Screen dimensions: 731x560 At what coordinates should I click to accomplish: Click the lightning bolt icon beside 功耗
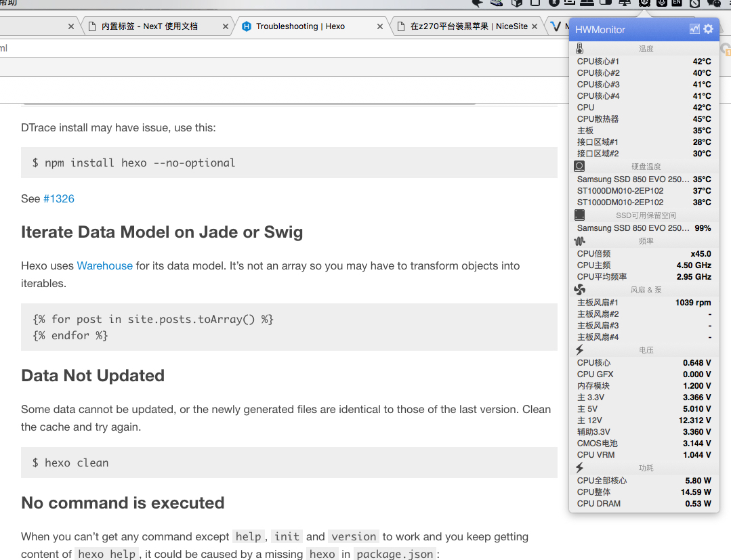point(579,467)
